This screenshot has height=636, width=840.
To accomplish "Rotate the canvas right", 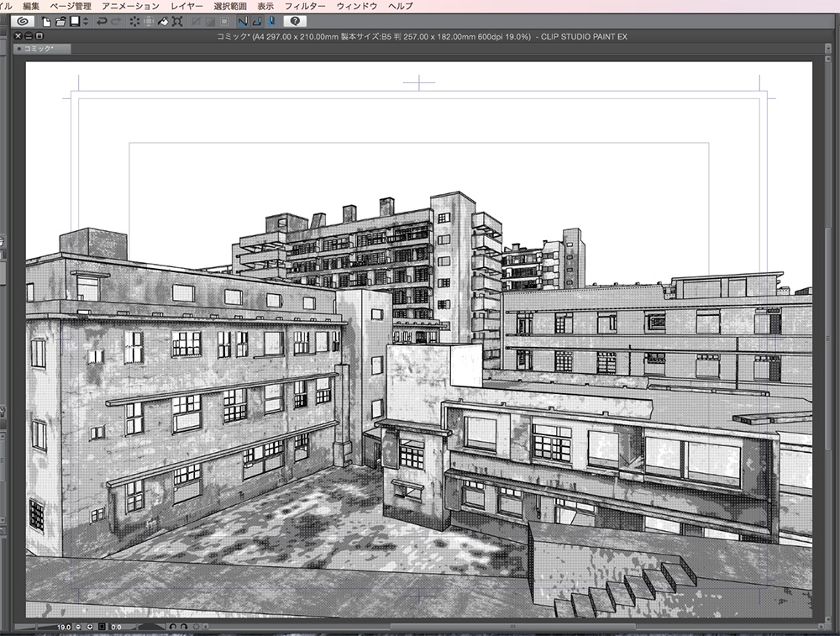I will coord(184,627).
